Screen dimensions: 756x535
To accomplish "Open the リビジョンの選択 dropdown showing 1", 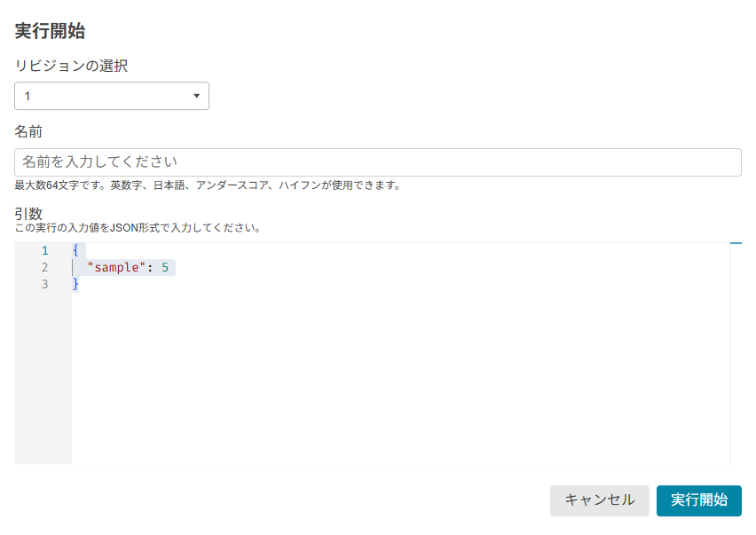I will [x=112, y=96].
